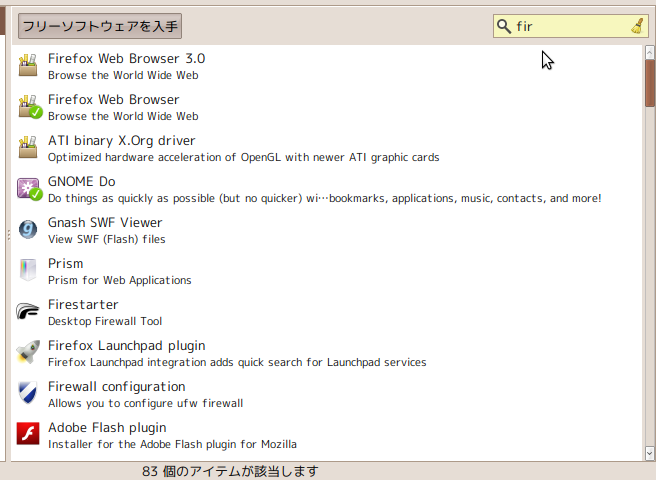This screenshot has width=656, height=480.
Task: Clear the search with the broom icon
Action: (x=638, y=26)
